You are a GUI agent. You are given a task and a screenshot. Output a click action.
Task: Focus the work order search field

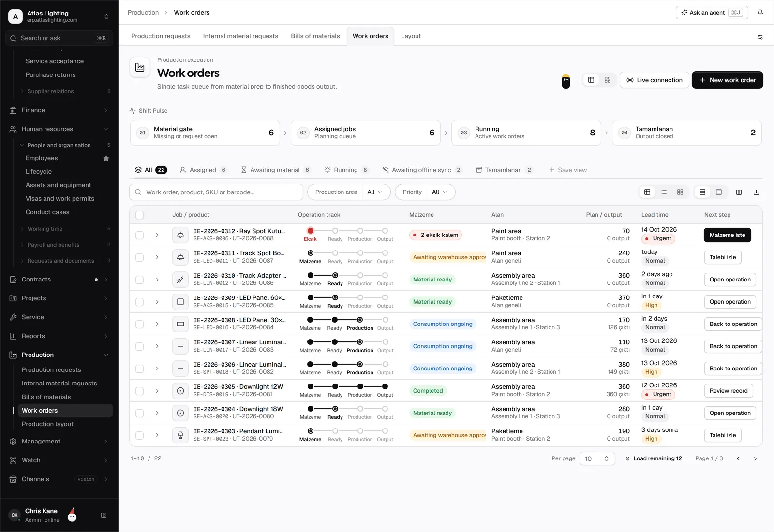(216, 192)
